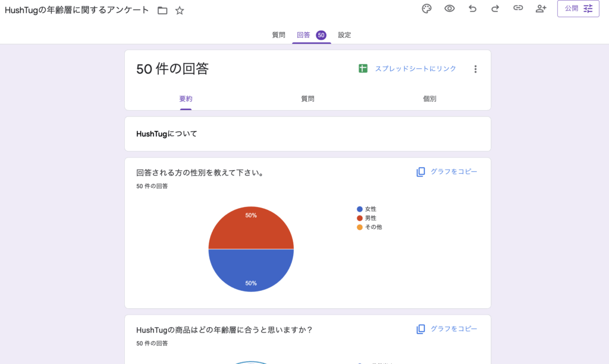Viewport: 609px width, 364px height.
Task: Preview the form using the eye icon
Action: click(x=449, y=8)
